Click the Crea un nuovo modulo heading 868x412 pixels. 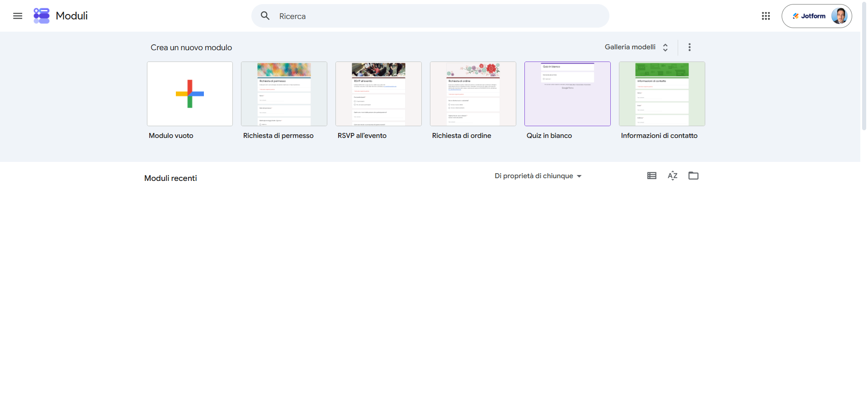tap(191, 47)
